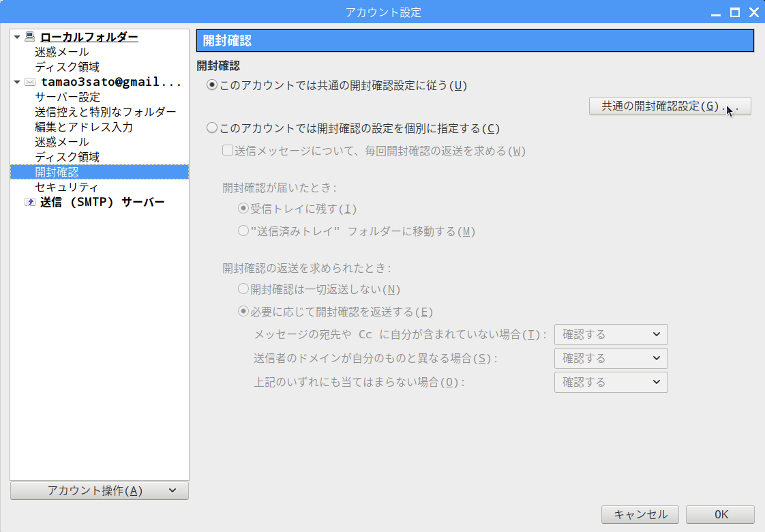Collapse the tamao3sato@gmail account tree node
Image resolution: width=765 pixels, height=532 pixels.
17,82
